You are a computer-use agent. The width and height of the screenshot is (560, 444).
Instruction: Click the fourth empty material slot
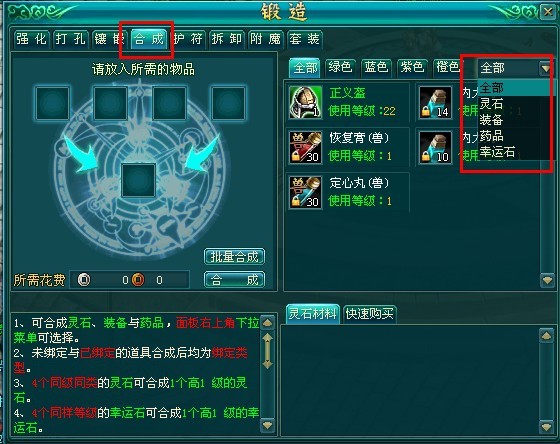(228, 103)
